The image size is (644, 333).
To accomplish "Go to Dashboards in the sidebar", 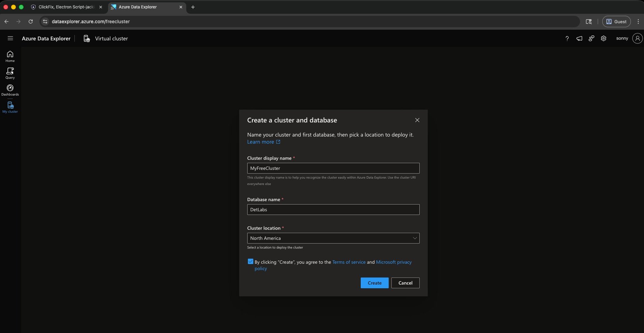I will click(x=10, y=90).
